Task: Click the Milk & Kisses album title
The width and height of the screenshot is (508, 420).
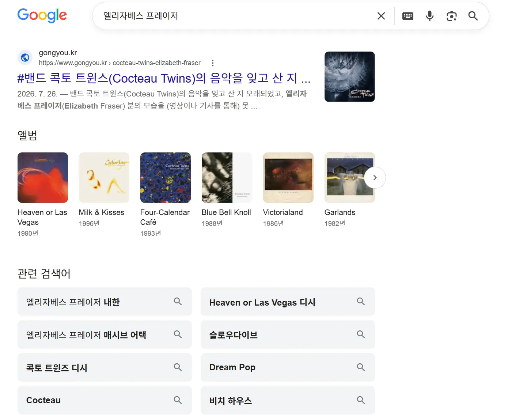Action: [x=102, y=212]
